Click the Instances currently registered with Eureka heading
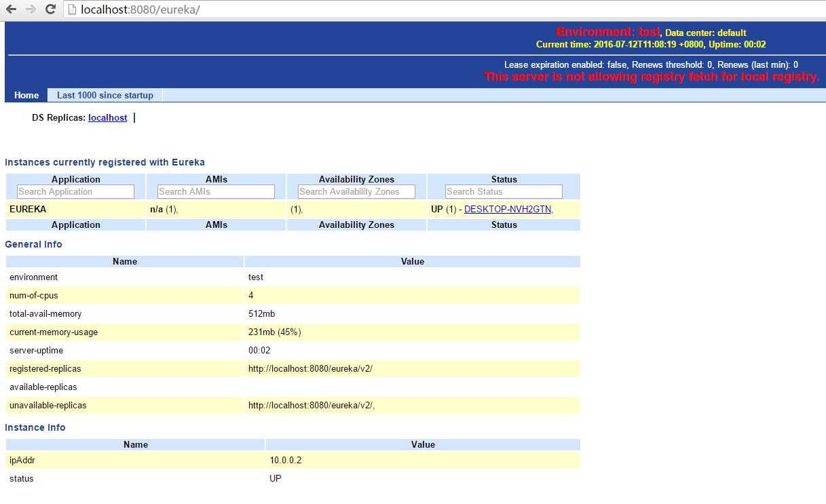Viewport: 826px width, 504px height. click(105, 162)
